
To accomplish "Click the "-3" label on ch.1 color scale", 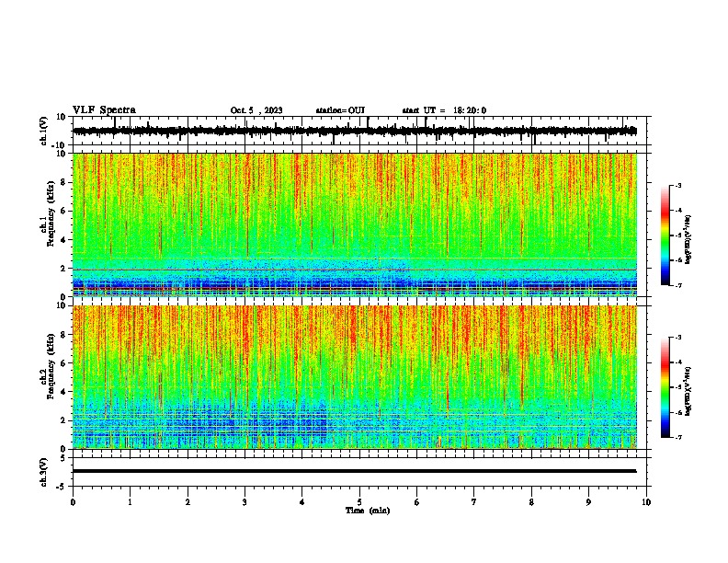I will [x=678, y=185].
